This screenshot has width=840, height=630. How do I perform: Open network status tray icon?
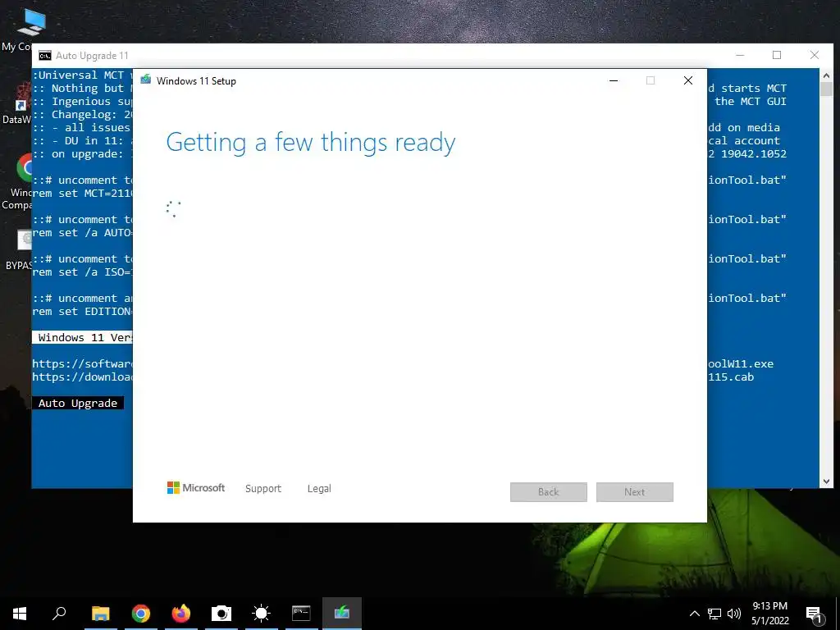click(x=714, y=614)
